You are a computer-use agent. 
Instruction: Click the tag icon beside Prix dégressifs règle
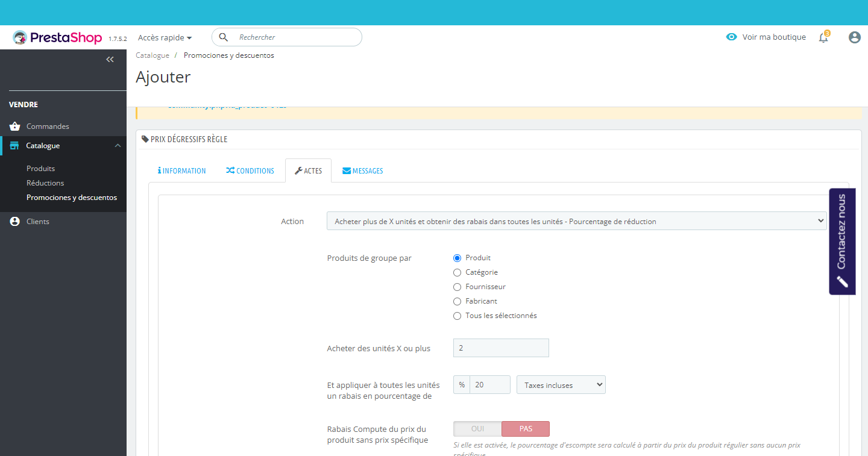coord(145,139)
